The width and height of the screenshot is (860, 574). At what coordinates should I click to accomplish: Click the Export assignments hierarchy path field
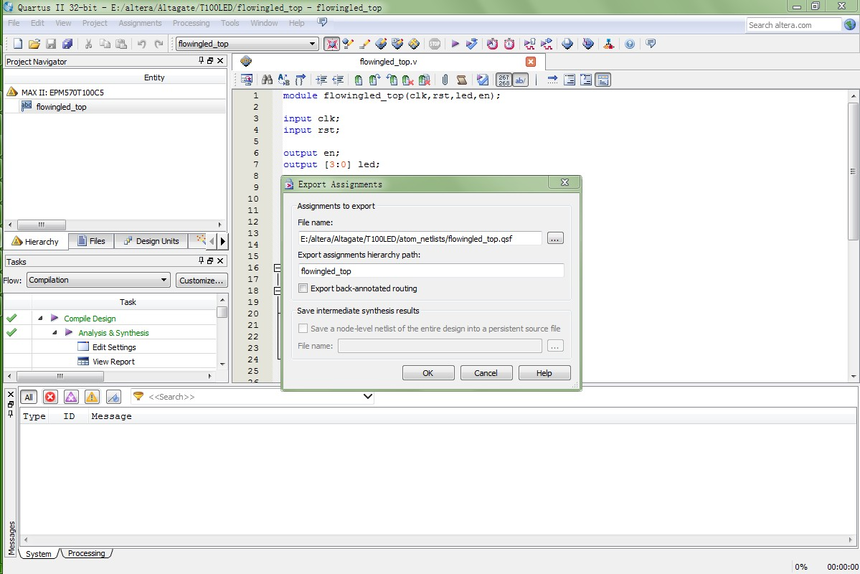point(431,271)
